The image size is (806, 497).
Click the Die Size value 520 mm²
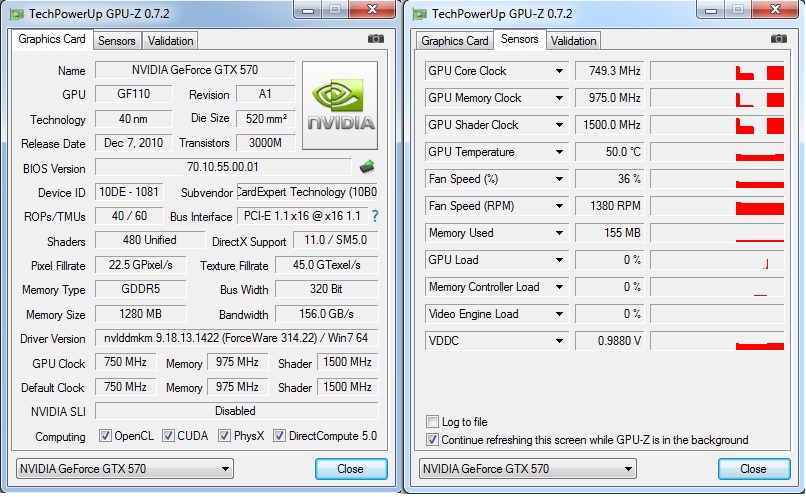click(x=266, y=119)
